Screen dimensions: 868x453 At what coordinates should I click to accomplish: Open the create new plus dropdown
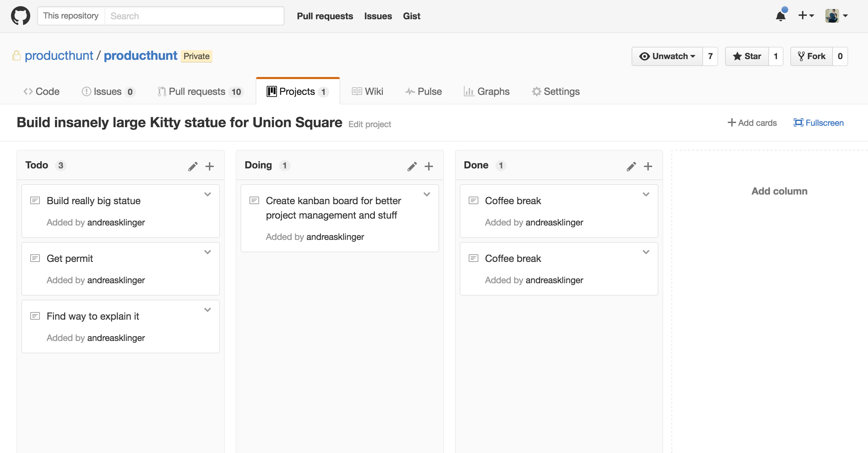click(x=806, y=16)
